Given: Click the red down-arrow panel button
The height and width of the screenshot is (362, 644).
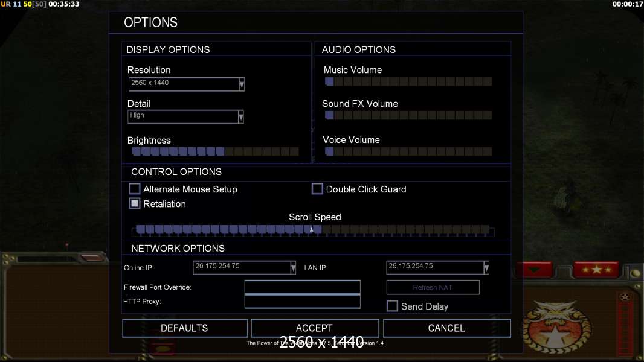Looking at the screenshot, I should point(534,269).
